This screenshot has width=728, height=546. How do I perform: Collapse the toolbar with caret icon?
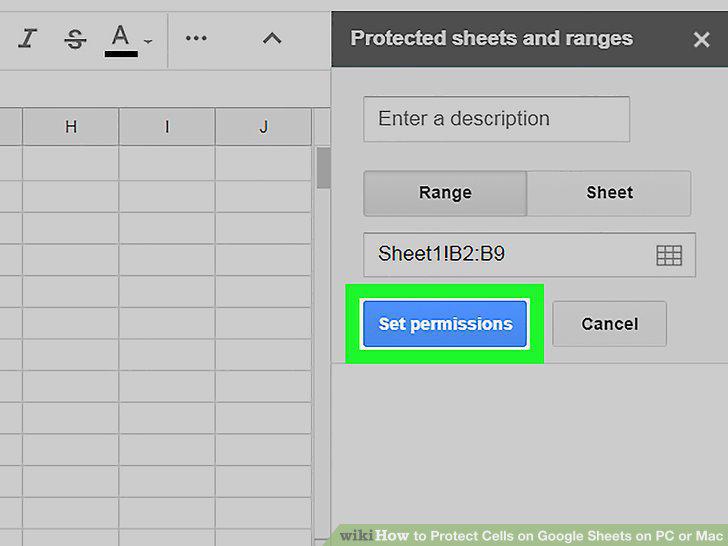pyautogui.click(x=272, y=39)
